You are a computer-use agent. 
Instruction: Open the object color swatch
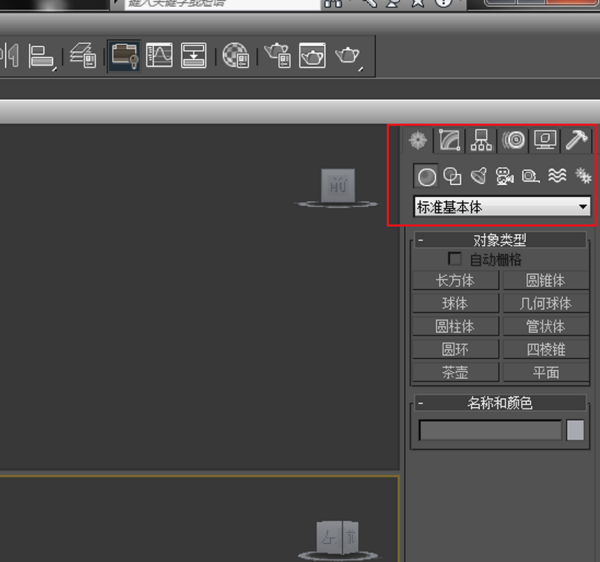coord(575,430)
